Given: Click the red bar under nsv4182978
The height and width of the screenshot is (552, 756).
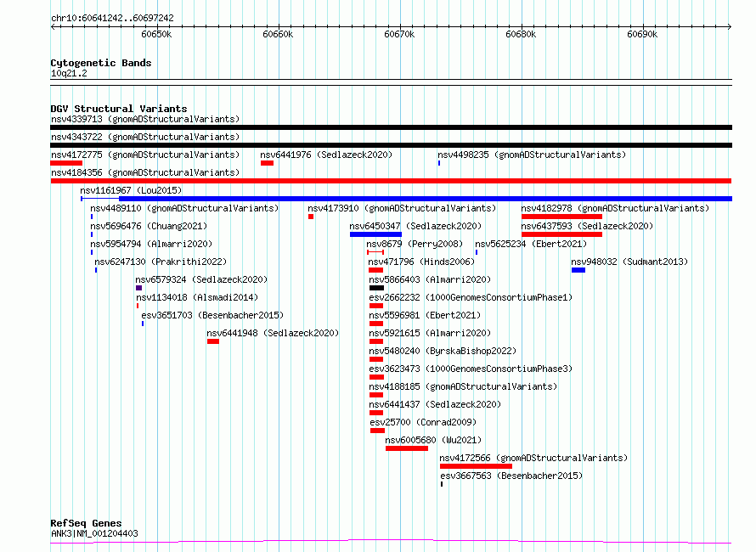Looking at the screenshot, I should (561, 217).
